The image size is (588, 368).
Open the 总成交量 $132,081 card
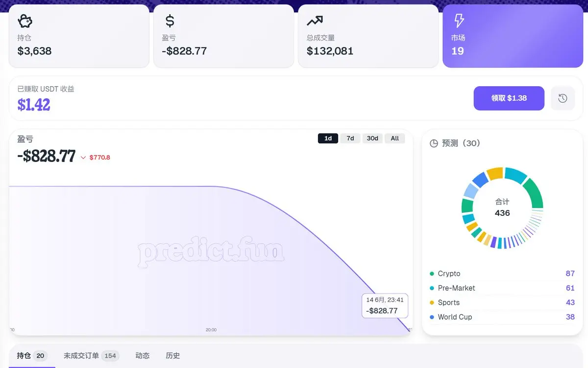pyautogui.click(x=368, y=36)
